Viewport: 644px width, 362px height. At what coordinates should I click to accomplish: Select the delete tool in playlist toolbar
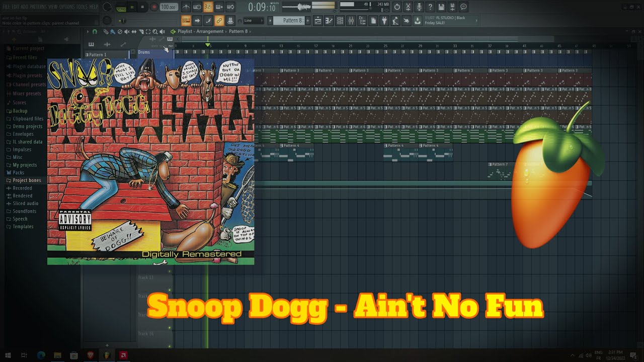[x=120, y=31]
